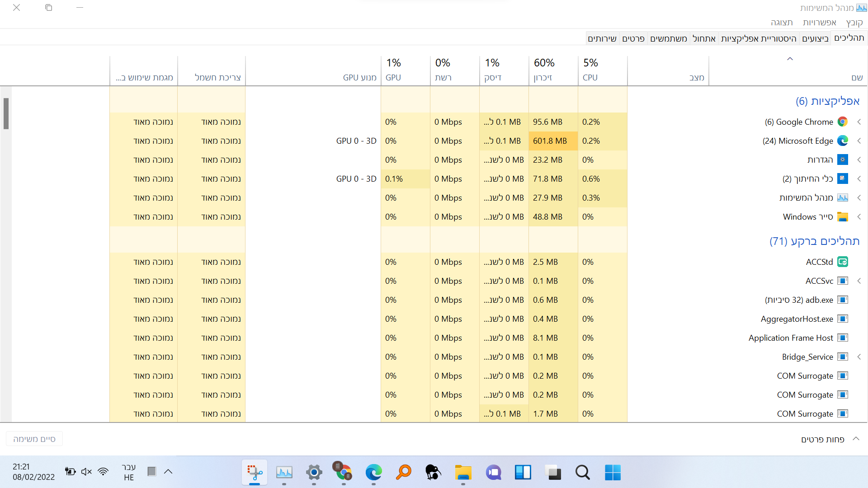
Task: Click the Microsoft Edge process icon
Action: 842,141
